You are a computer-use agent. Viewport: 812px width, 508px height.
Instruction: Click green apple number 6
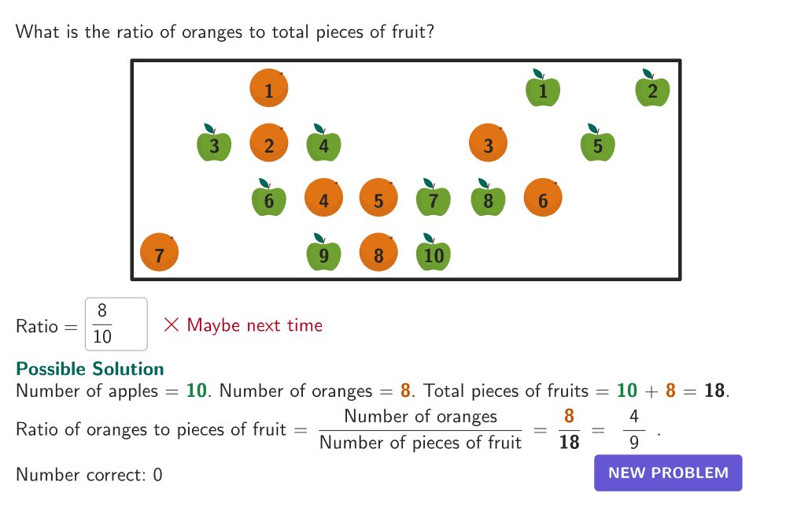[268, 200]
